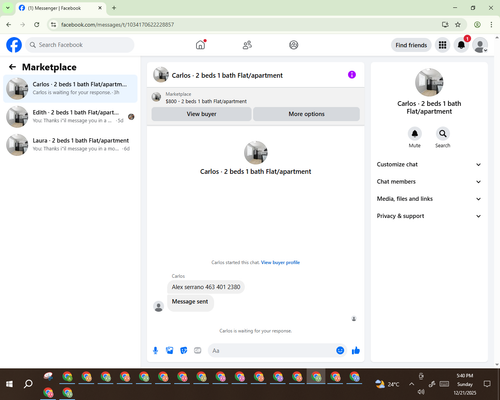Open the Friends icon in top navigation
Viewport: 500px width, 400px height.
point(247,45)
